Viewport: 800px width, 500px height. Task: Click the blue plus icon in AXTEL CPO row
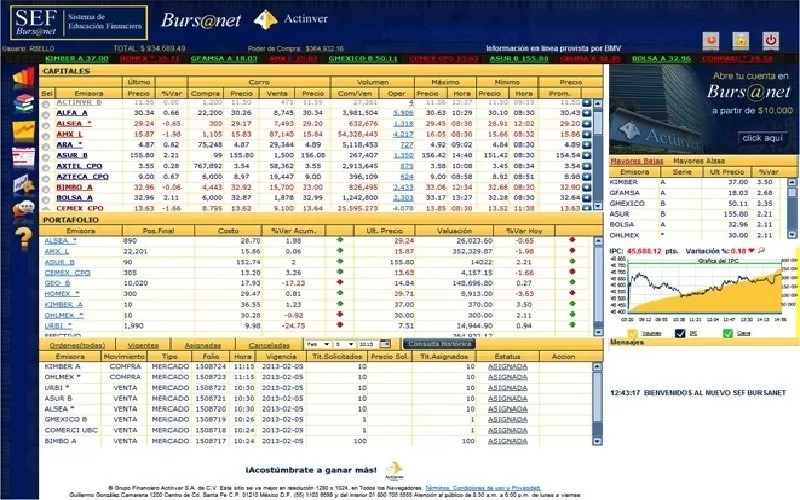tap(587, 166)
